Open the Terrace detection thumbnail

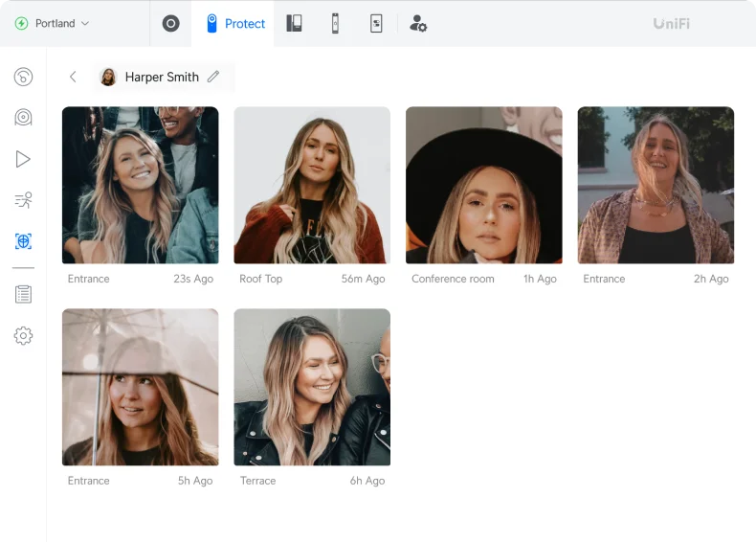[x=312, y=387]
